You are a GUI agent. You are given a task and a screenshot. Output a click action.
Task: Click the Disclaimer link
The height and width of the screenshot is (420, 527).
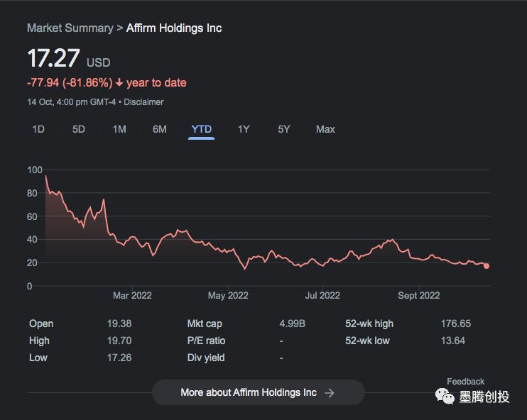tap(144, 102)
